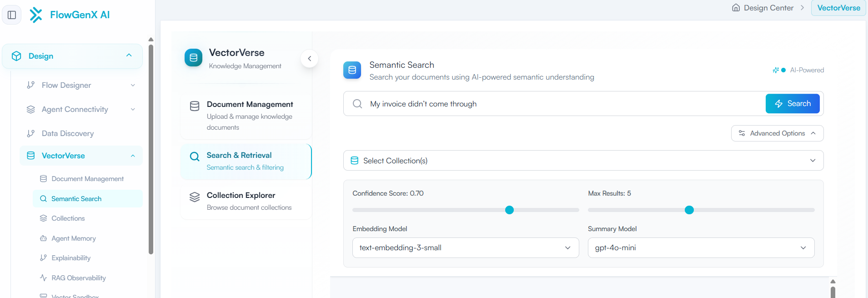868x298 pixels.
Task: Open the Summary Model dropdown
Action: [701, 248]
